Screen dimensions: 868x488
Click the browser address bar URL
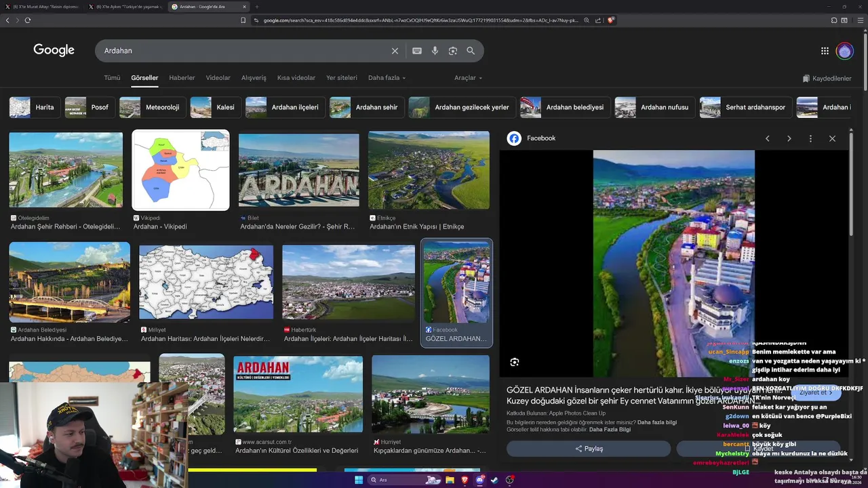click(420, 20)
